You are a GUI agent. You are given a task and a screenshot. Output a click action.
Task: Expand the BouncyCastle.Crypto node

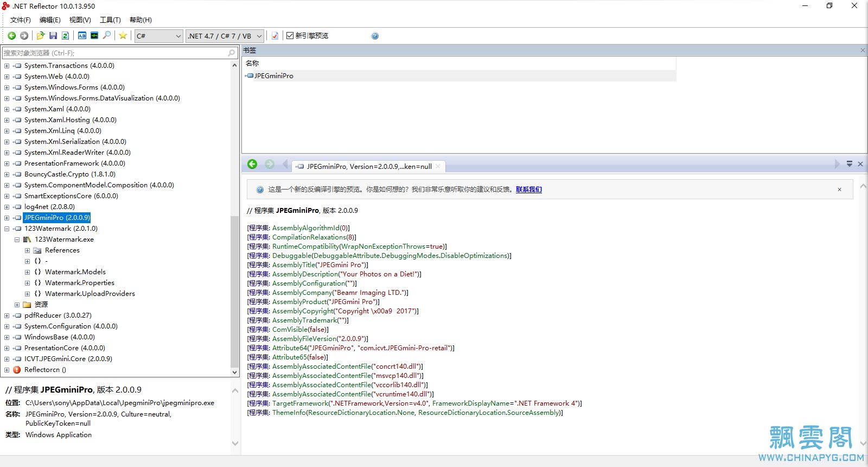pyautogui.click(x=7, y=174)
